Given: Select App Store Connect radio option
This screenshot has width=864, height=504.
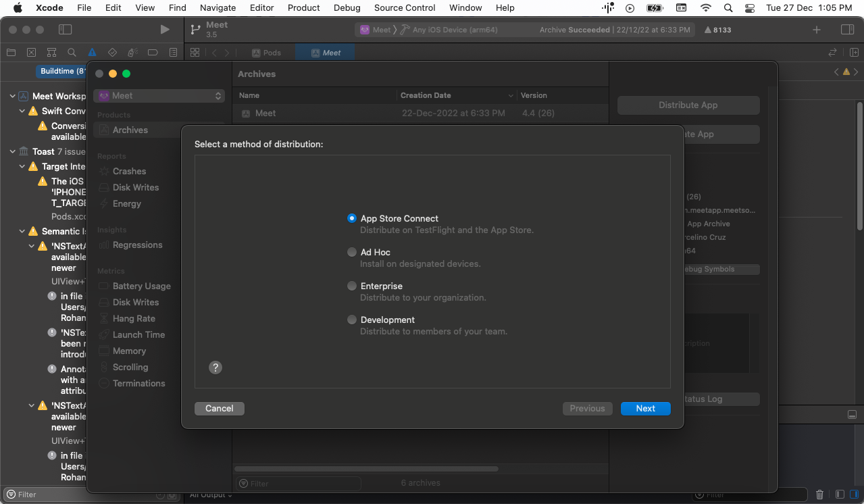Looking at the screenshot, I should click(x=351, y=218).
